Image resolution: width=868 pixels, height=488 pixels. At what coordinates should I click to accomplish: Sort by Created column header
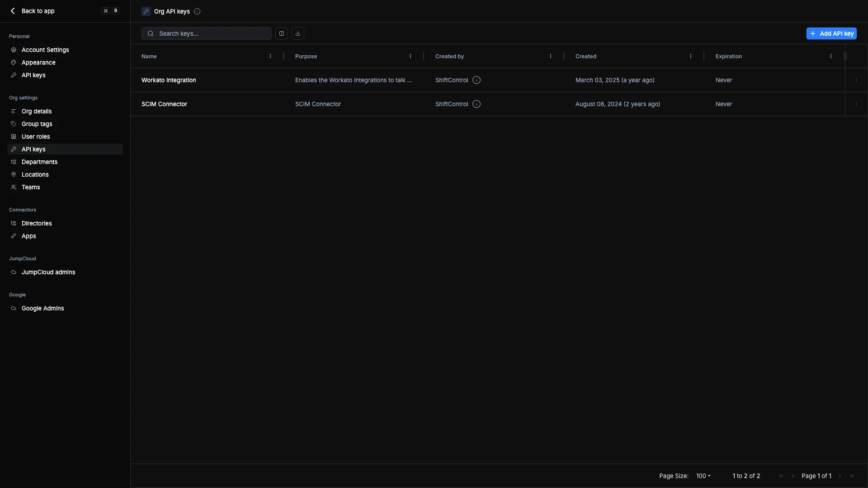tap(586, 56)
